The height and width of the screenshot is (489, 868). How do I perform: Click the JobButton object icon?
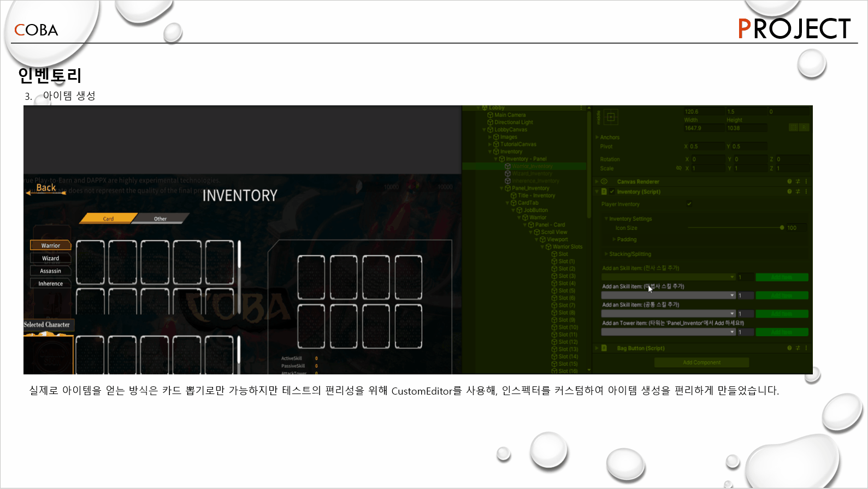(519, 210)
